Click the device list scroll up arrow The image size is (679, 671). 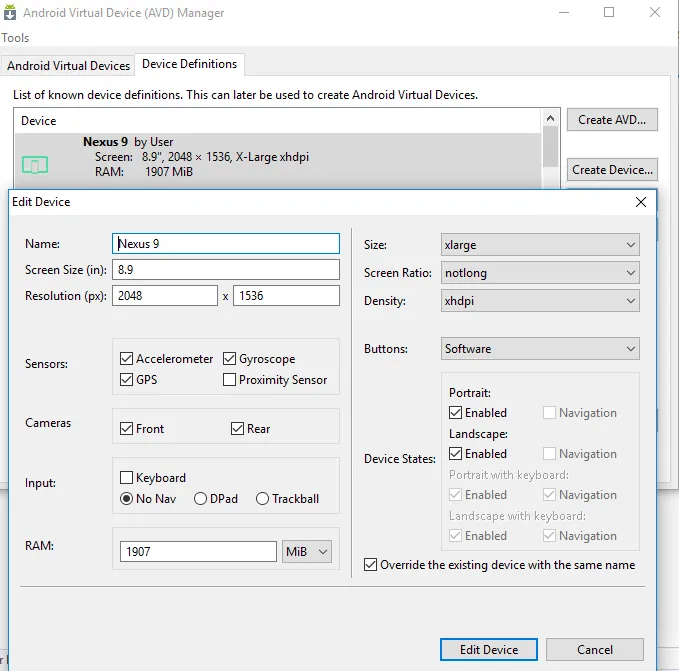pos(550,118)
